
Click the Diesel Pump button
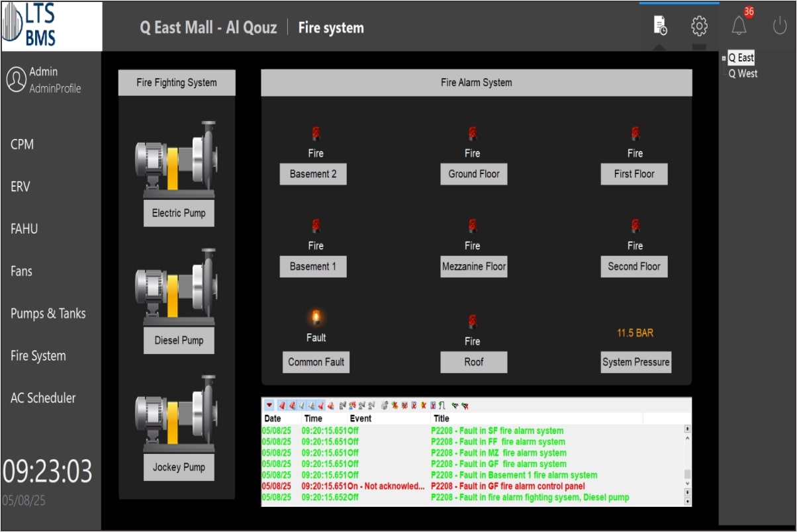tap(179, 340)
